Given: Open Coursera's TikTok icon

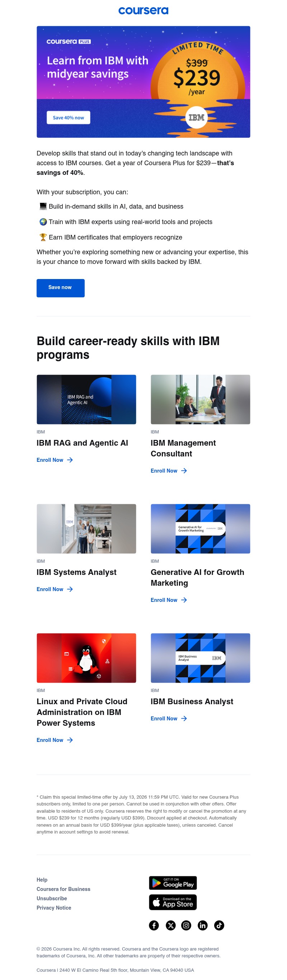Looking at the screenshot, I should pyautogui.click(x=219, y=925).
